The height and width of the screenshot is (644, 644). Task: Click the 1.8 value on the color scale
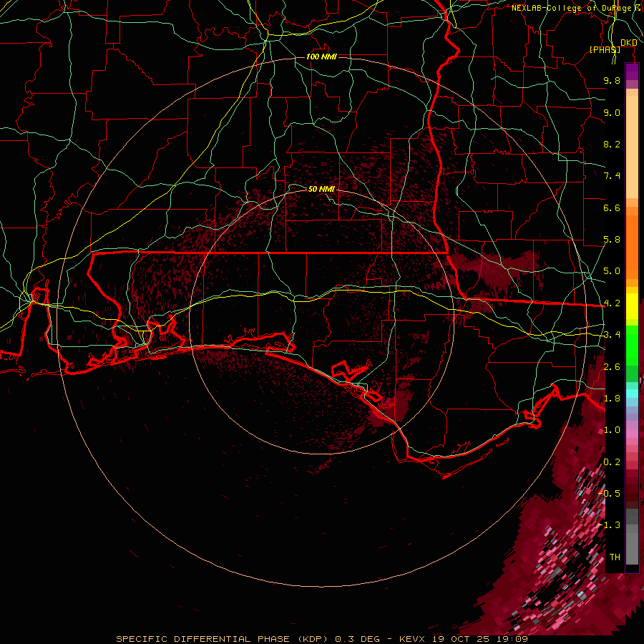click(612, 399)
